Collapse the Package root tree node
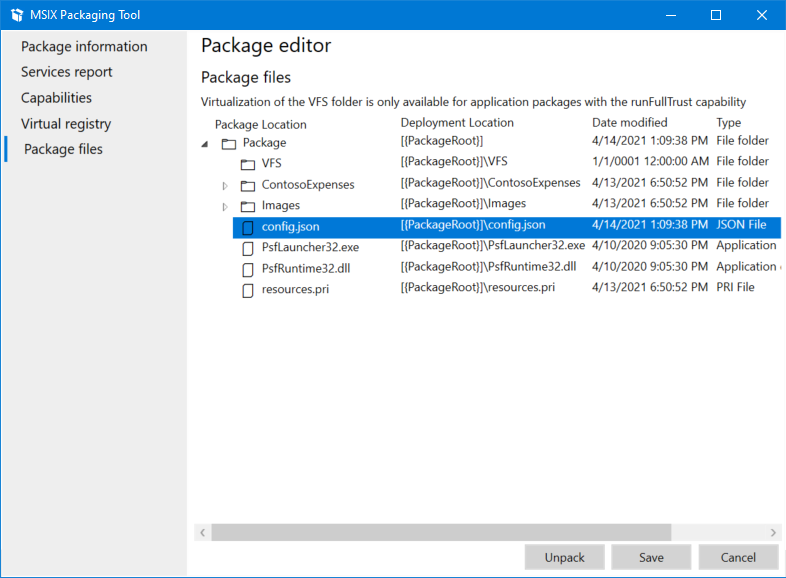 (x=205, y=144)
